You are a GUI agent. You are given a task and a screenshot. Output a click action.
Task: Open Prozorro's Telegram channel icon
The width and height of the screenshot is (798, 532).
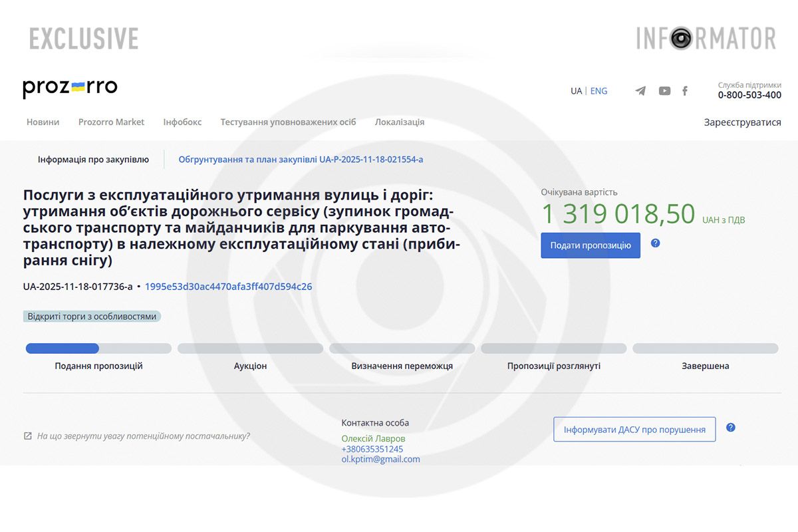pos(640,91)
